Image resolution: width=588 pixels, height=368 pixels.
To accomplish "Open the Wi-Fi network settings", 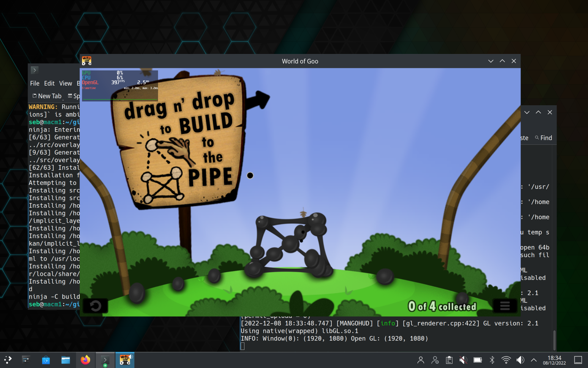I will (x=506, y=360).
